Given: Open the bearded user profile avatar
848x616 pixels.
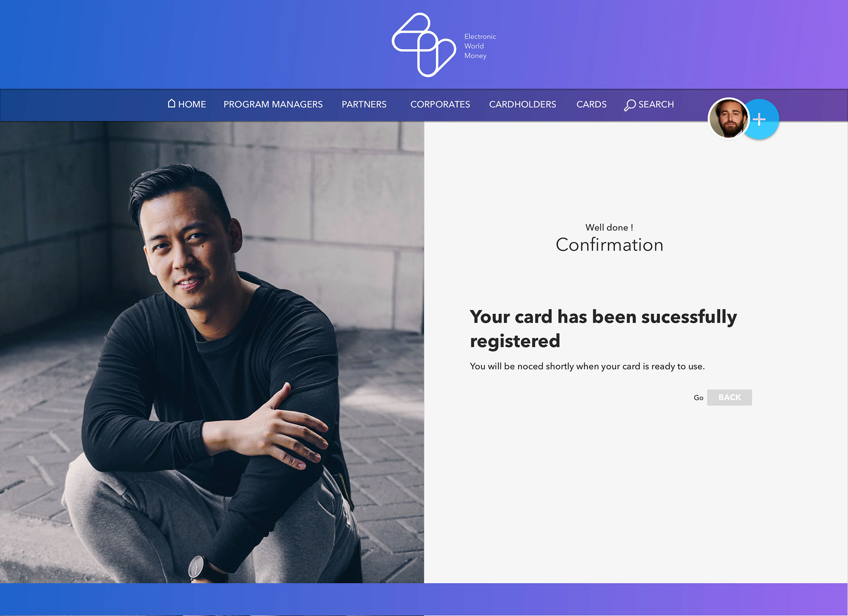Looking at the screenshot, I should pos(728,118).
